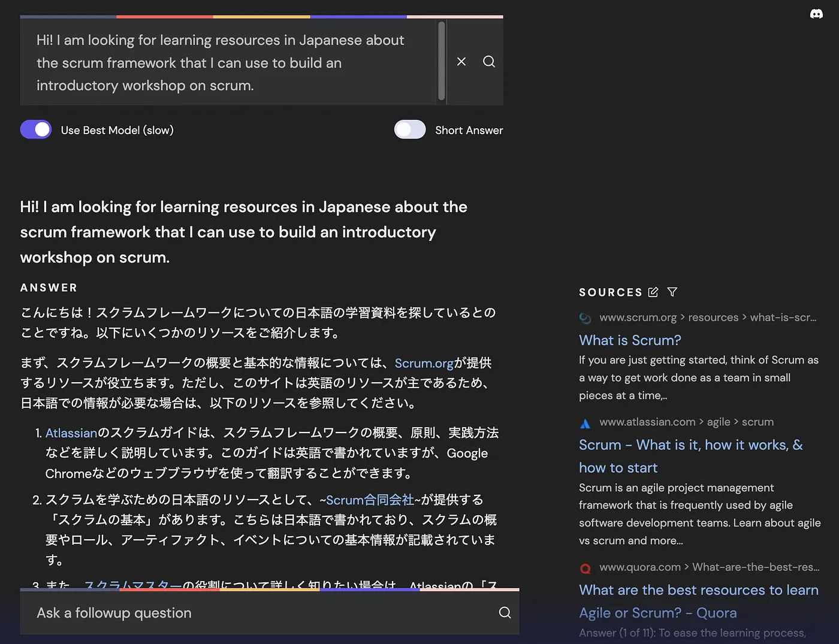839x644 pixels.
Task: Click the ANSWER heading
Action: pyautogui.click(x=49, y=288)
